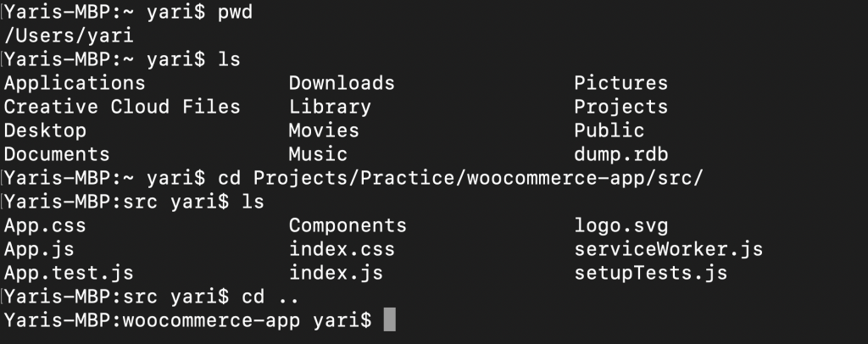Viewport: 868px width, 344px height.
Task: Click the 'cd Projects/Practice/woocommerce-app/src/' command
Action: coord(460,178)
